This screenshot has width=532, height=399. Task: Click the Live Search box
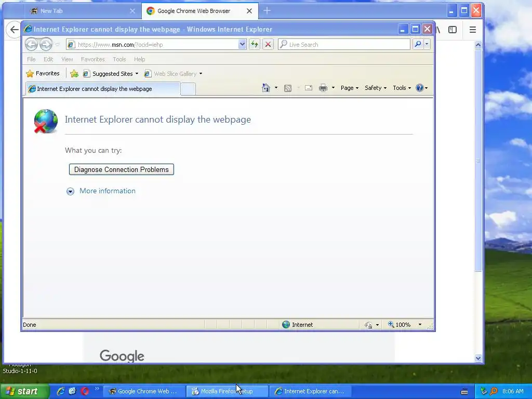(x=344, y=45)
